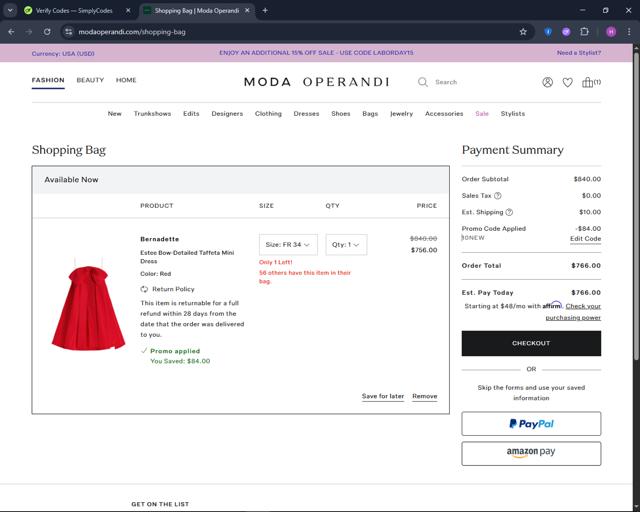The height and width of the screenshot is (512, 640).
Task: Open the Edits menu item
Action: [x=191, y=114]
